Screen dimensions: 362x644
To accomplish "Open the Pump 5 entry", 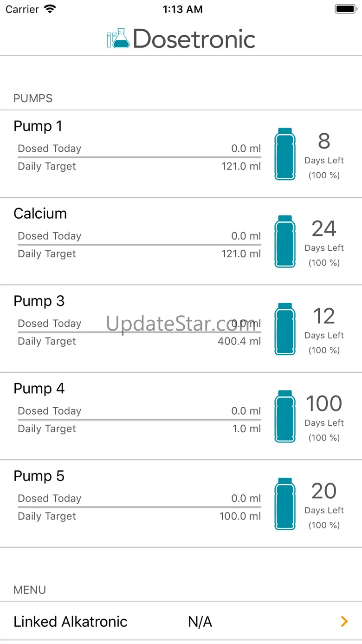I will [39, 476].
